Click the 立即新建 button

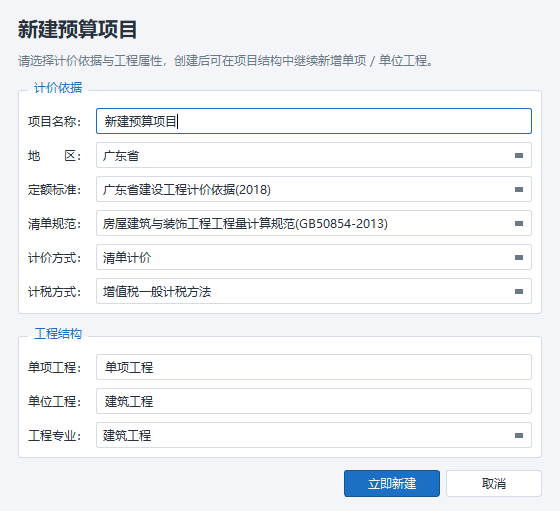click(x=392, y=484)
